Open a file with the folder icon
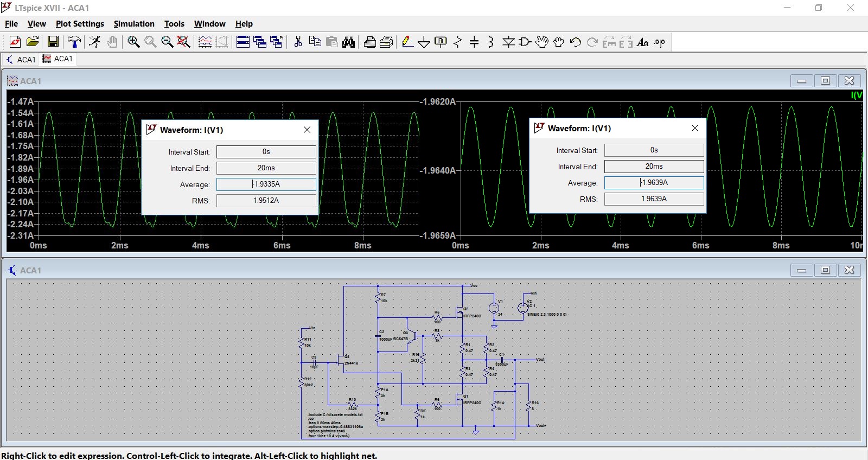Viewport: 868px width, 460px height. pos(33,42)
